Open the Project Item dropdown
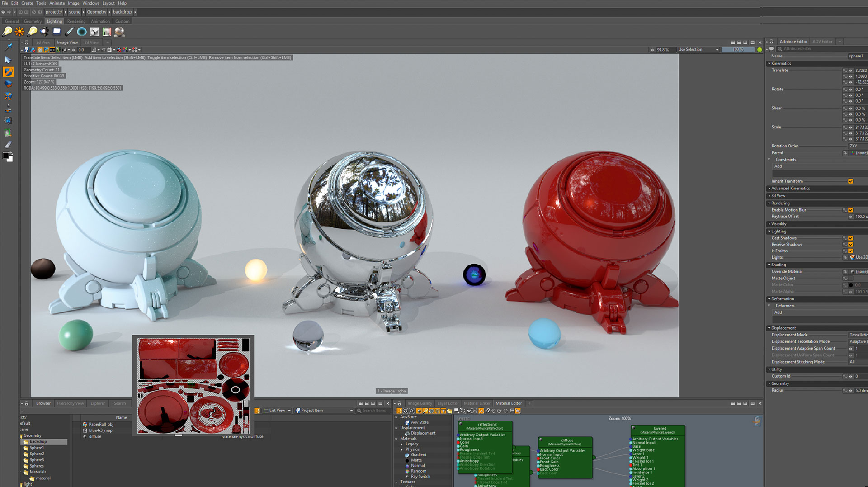This screenshot has width=868, height=487. (x=324, y=411)
